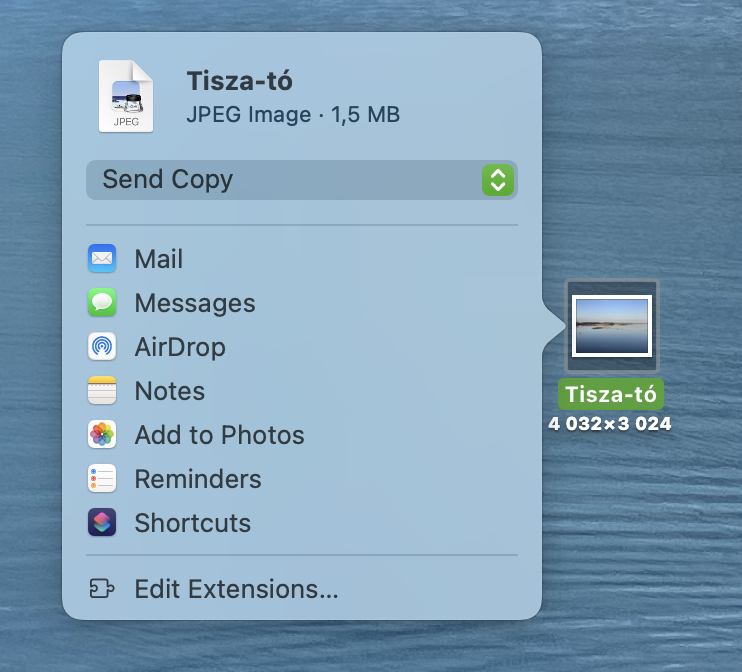
Task: Select AirDrop sharing option
Action: 302,346
